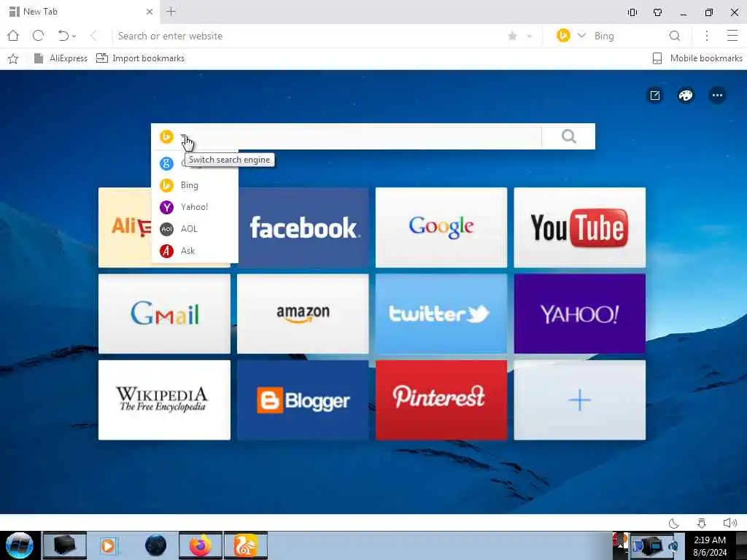Go back with the back arrow
The width and height of the screenshot is (747, 560).
93,36
